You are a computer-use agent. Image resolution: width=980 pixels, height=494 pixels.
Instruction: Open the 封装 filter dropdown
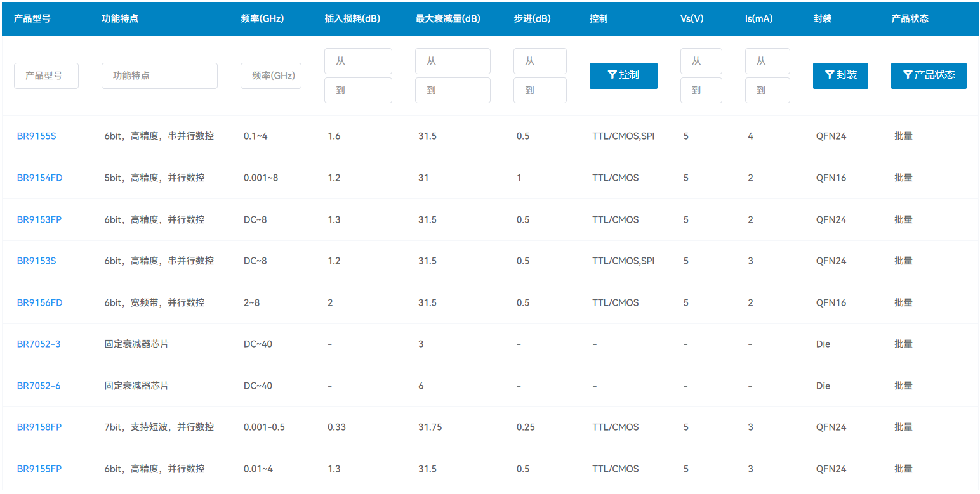coord(840,75)
